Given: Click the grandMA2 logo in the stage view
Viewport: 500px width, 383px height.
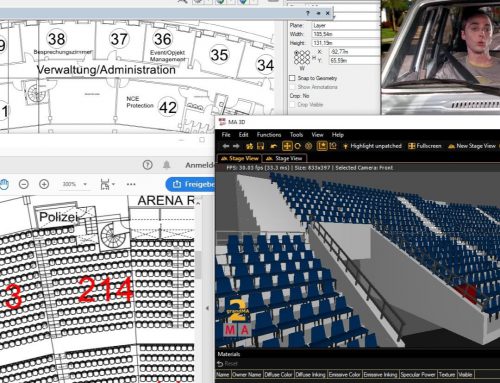Looking at the screenshot, I should click(237, 318).
